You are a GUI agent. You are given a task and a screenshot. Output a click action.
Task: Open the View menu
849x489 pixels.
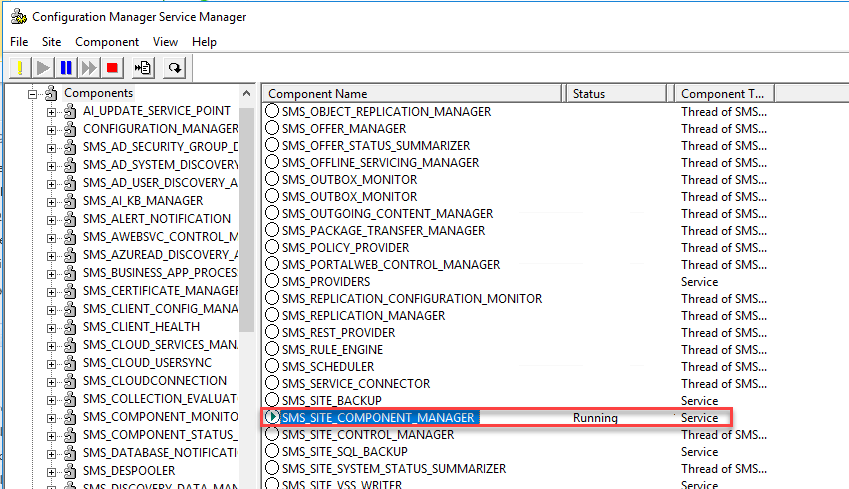pos(165,42)
